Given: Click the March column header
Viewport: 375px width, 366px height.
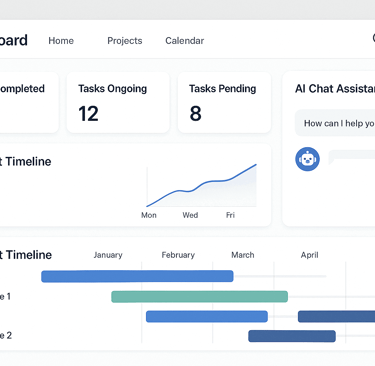Looking at the screenshot, I should click(x=243, y=255).
